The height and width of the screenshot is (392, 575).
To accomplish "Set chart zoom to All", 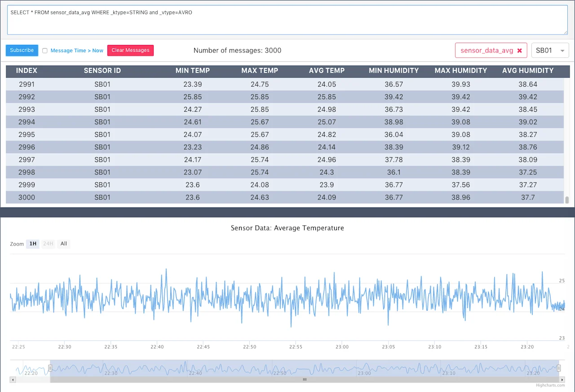I will 64,244.
